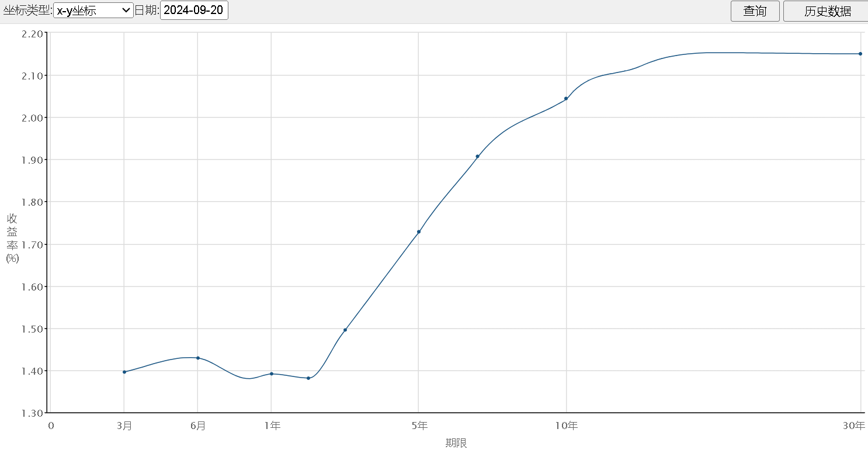Open the 坐标类型 x-y坐标 dropdown

(x=93, y=11)
